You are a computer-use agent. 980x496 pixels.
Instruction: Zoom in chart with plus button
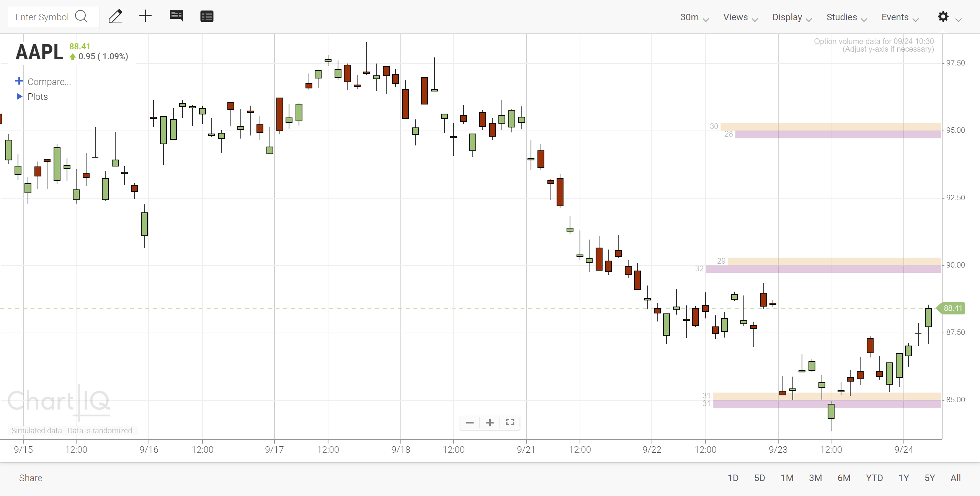point(490,423)
